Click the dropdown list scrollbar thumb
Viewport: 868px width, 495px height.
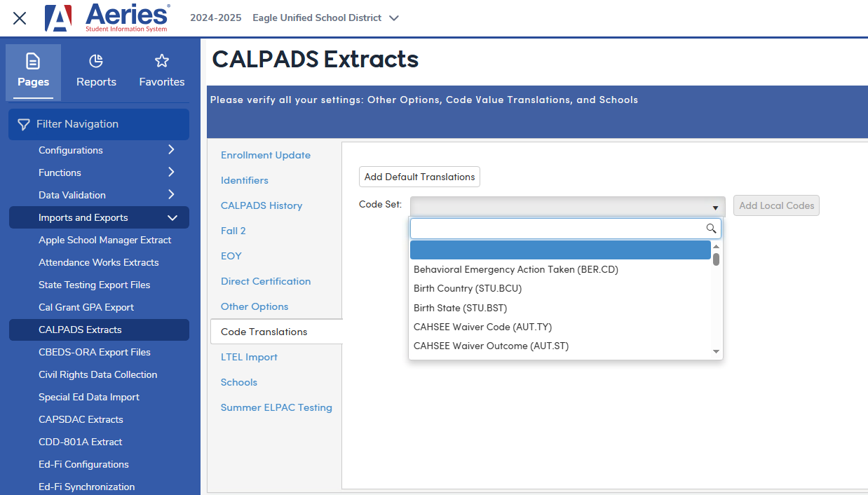pos(716,259)
